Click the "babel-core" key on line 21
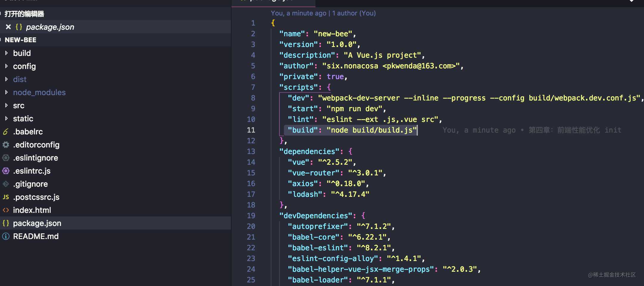Image resolution: width=644 pixels, height=286 pixels. [x=314, y=237]
